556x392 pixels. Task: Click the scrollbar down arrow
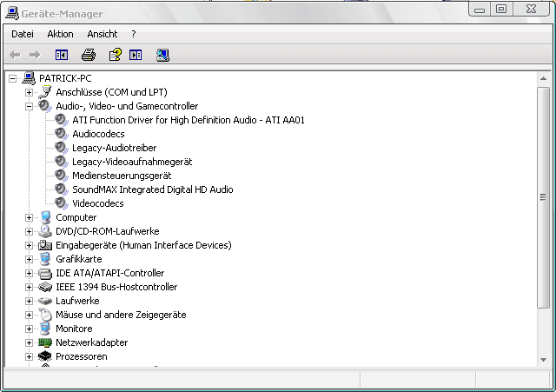click(543, 360)
